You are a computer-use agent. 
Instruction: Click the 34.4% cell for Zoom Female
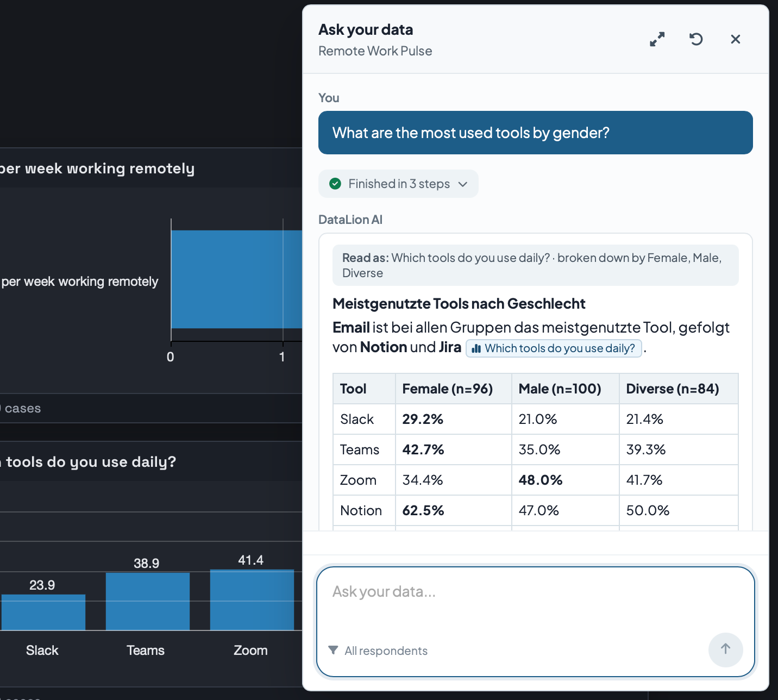click(x=453, y=480)
